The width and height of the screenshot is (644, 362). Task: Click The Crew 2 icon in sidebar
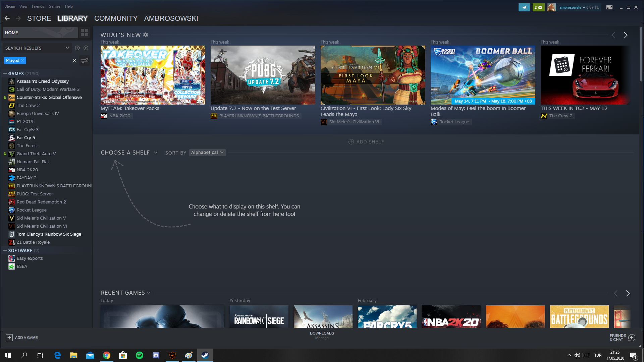[x=12, y=106]
